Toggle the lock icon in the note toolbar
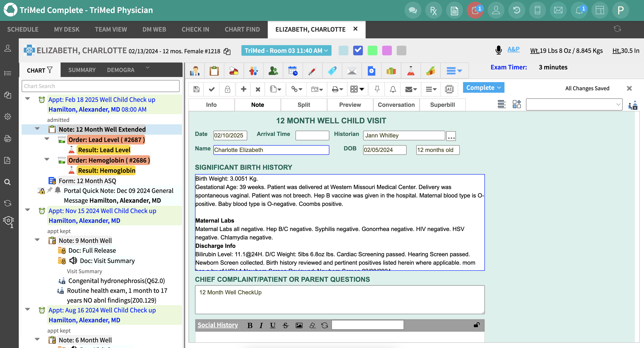 [x=227, y=89]
